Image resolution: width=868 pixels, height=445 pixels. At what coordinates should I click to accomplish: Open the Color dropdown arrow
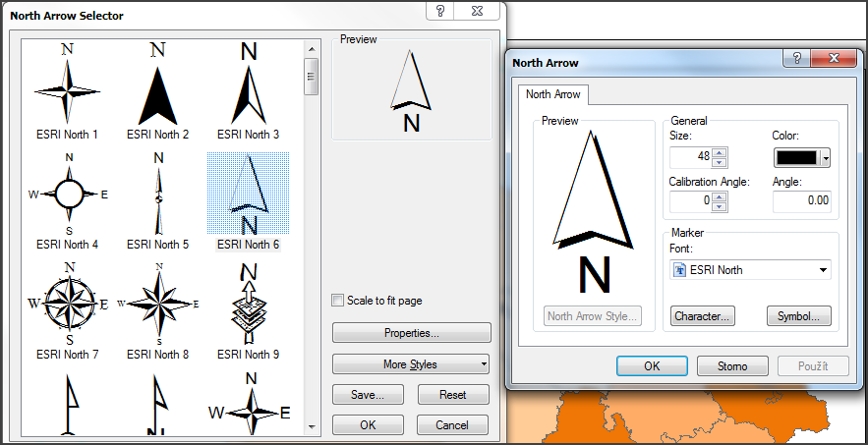[x=826, y=158]
